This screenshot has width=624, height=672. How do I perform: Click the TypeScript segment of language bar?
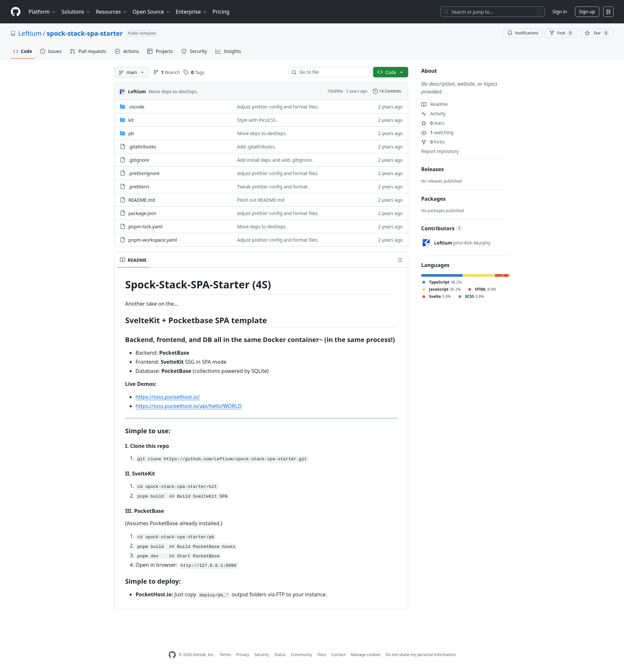pyautogui.click(x=442, y=275)
